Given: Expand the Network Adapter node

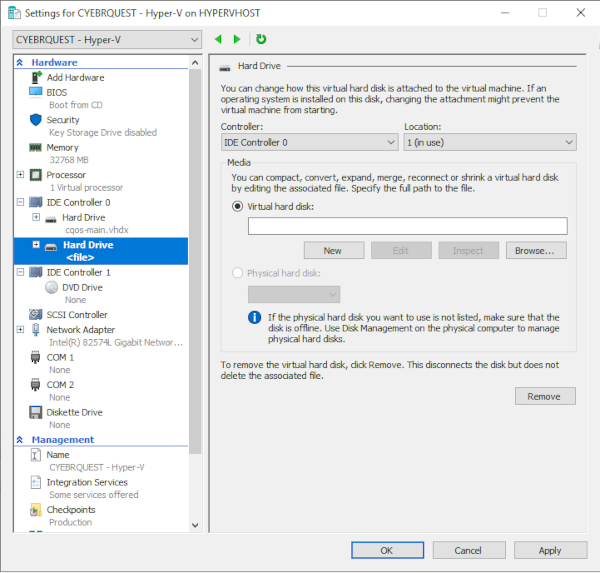Looking at the screenshot, I should (x=21, y=329).
